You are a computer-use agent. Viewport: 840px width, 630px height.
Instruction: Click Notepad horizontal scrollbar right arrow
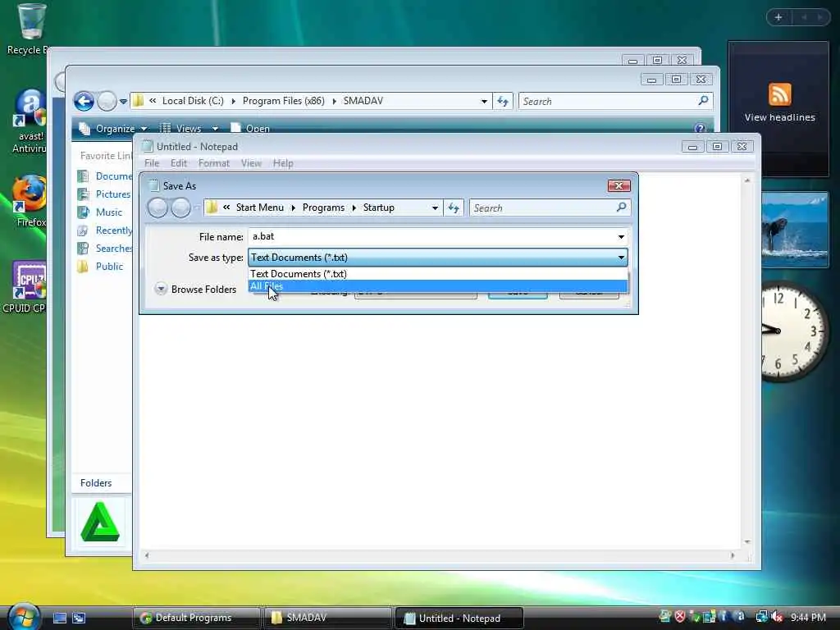733,556
